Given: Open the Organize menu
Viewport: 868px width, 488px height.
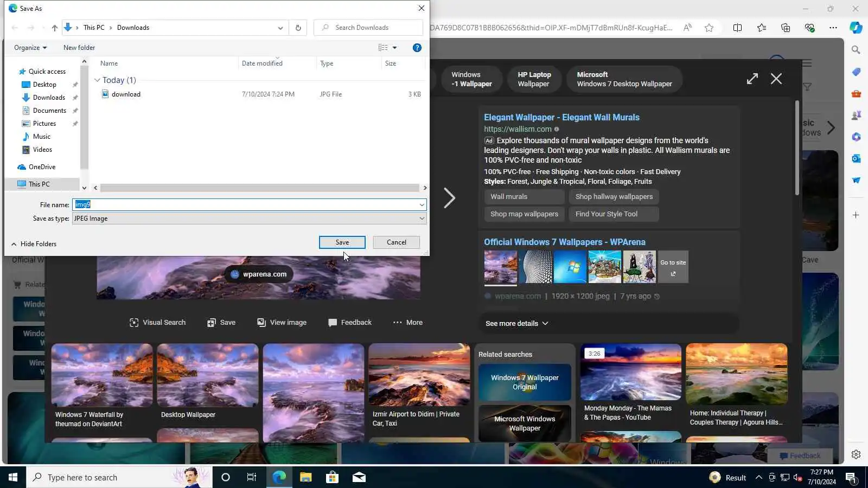Looking at the screenshot, I should coord(30,48).
